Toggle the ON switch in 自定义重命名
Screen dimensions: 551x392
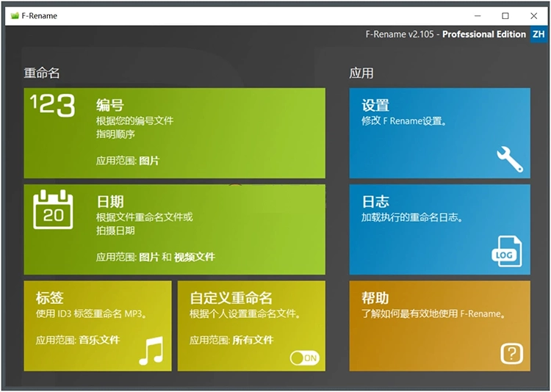[x=304, y=357]
